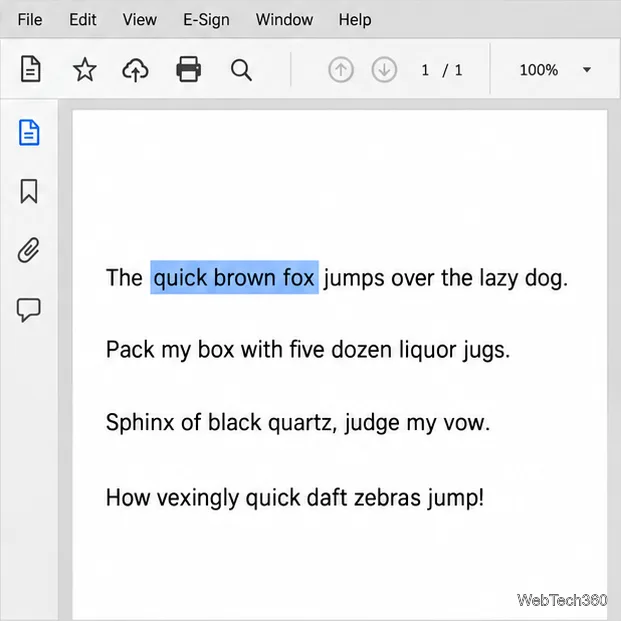
Task: Click the line 'Pack my box with five dozen liquor jugs.'
Action: (308, 350)
